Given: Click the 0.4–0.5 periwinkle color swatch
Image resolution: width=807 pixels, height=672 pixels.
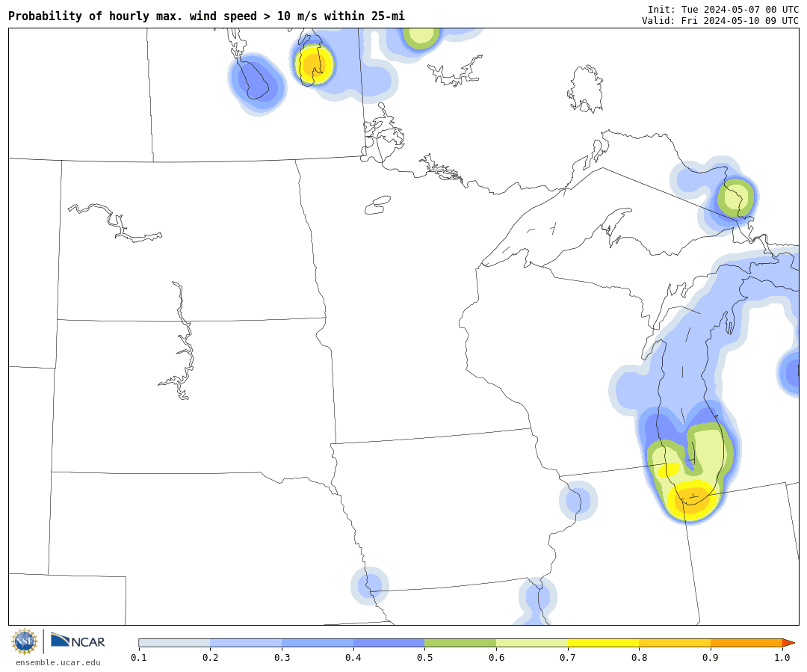Looking at the screenshot, I should 389,643.
